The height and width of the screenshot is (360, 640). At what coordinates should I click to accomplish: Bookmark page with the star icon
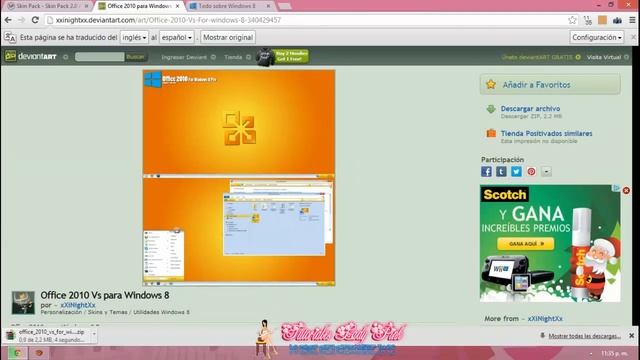point(572,20)
